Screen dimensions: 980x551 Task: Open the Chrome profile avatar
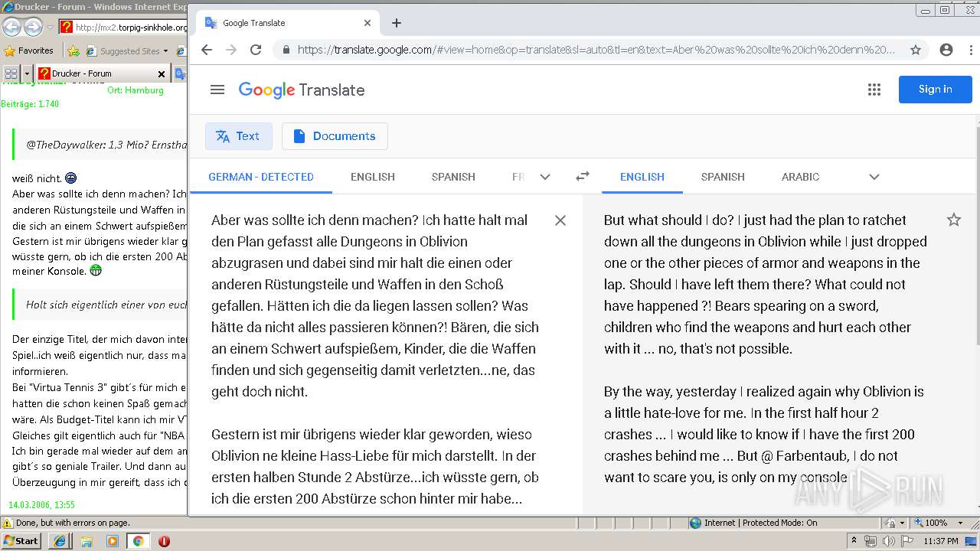pos(946,50)
